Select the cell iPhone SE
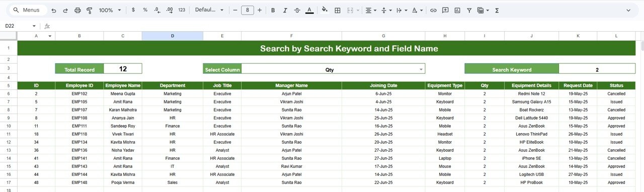644x192 pixels. pos(532,158)
